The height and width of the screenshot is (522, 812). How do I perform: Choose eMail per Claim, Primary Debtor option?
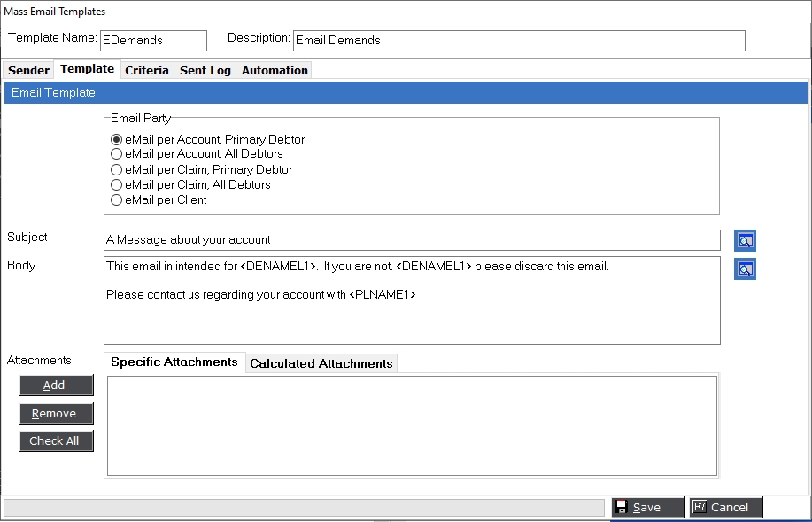coord(116,169)
